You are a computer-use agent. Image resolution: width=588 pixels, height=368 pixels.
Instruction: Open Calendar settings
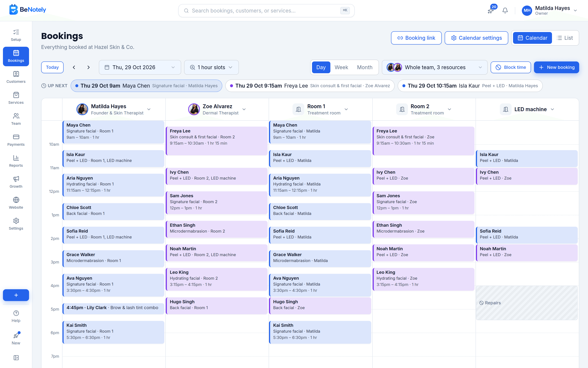(476, 38)
